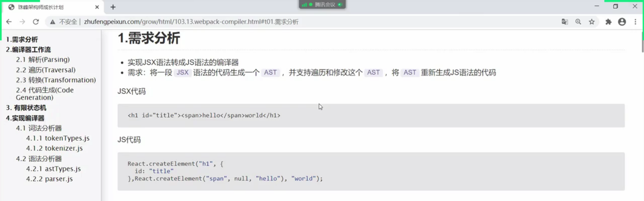Select 4.2.2 parser.js in the outline
The width and height of the screenshot is (644, 201).
click(49, 179)
